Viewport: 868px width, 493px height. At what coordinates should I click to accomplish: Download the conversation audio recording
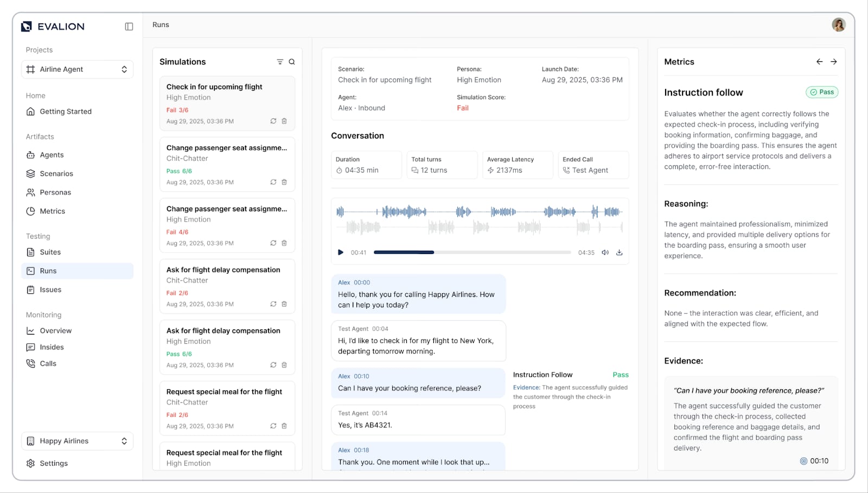click(x=619, y=252)
